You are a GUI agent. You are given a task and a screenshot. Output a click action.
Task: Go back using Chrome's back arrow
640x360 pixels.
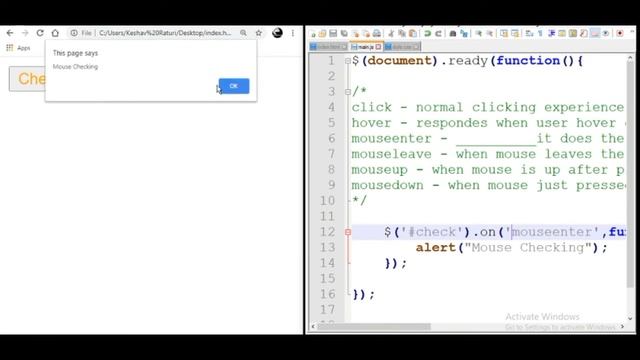[x=10, y=33]
